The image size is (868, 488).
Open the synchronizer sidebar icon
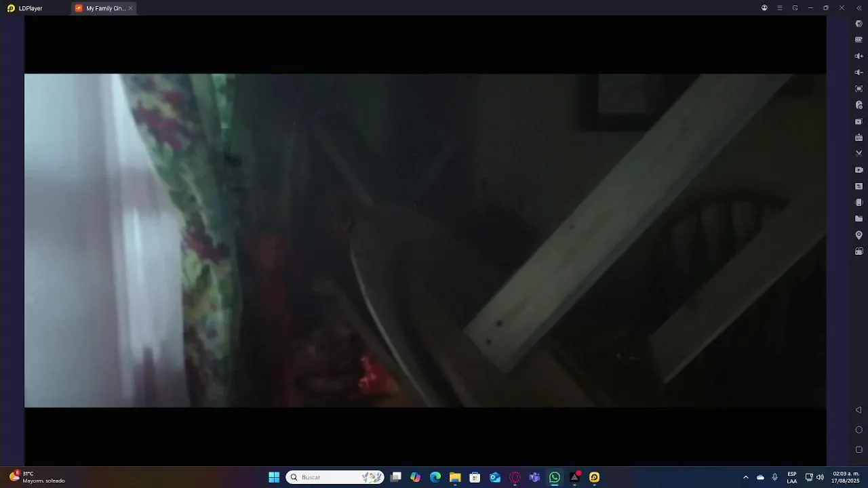tap(859, 186)
